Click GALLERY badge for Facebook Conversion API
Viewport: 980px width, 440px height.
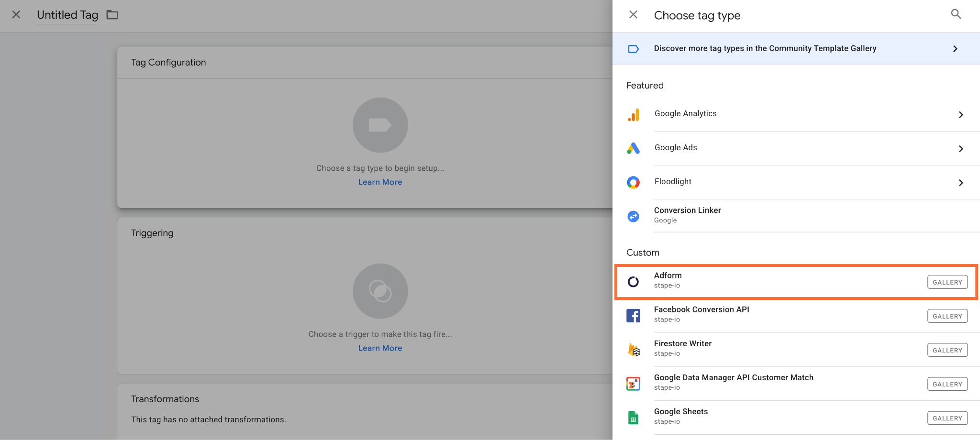click(947, 316)
